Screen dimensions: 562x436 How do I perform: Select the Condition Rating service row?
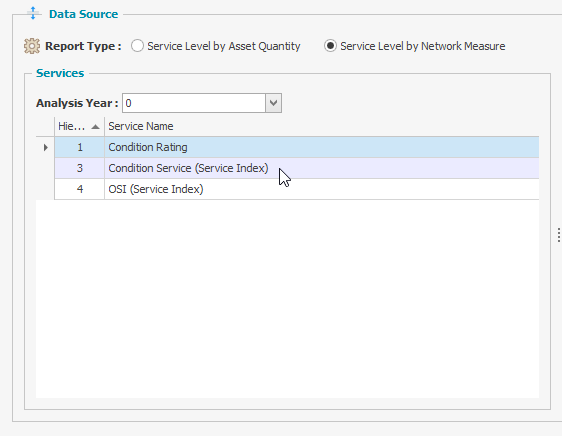(x=296, y=147)
